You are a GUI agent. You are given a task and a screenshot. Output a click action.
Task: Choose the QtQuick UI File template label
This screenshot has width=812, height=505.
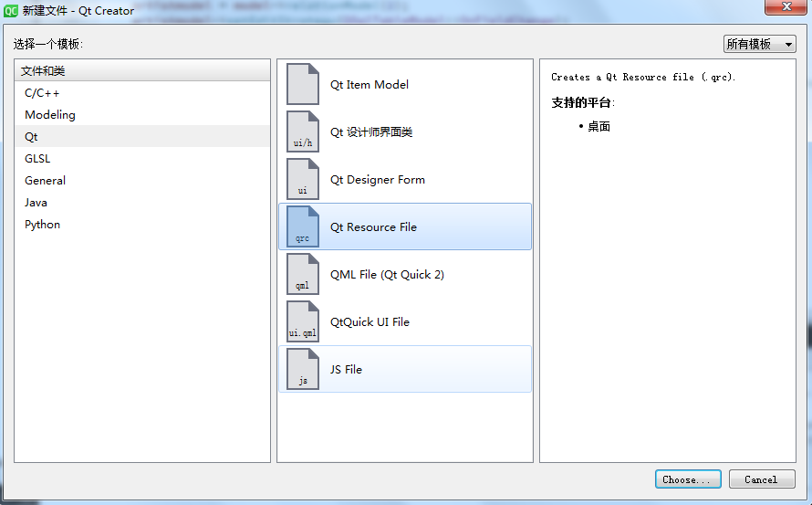pyautogui.click(x=370, y=322)
